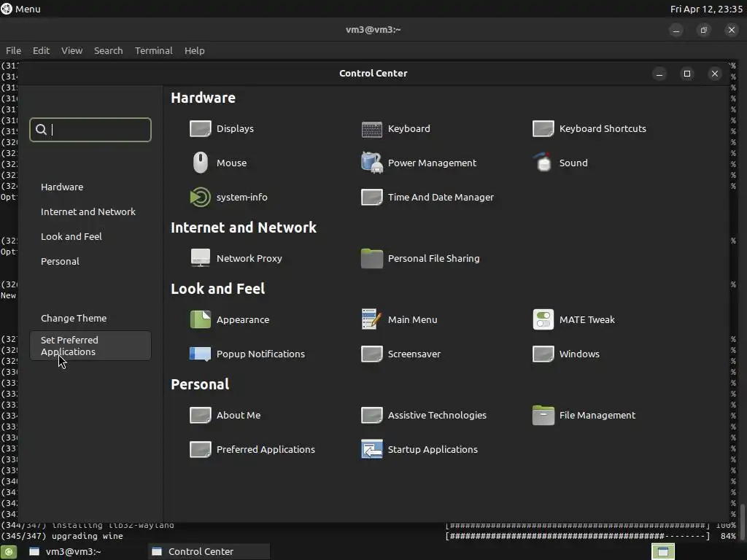Open the MATE Menu in top panel

pos(21,9)
